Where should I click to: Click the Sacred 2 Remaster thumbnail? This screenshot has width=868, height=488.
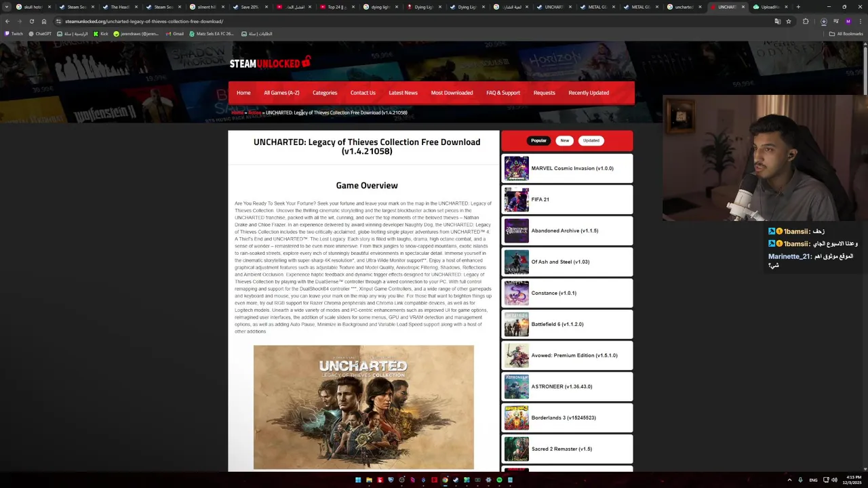(x=516, y=449)
